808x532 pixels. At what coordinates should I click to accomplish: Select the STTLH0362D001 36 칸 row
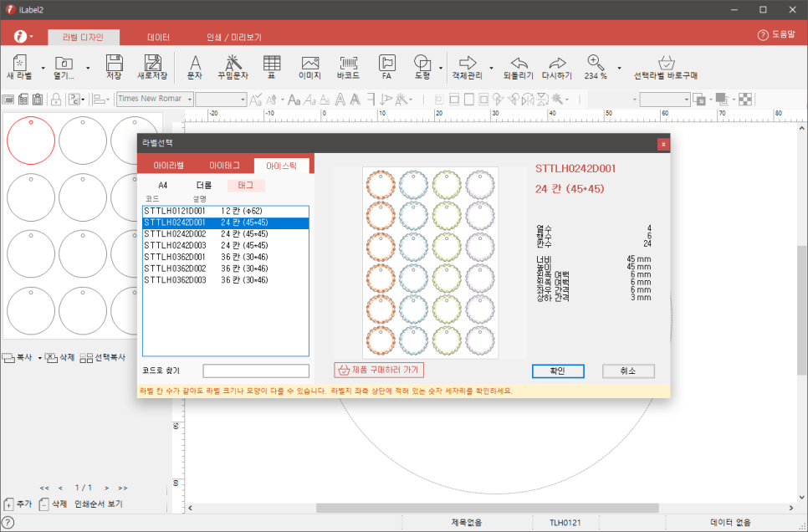[x=226, y=257]
